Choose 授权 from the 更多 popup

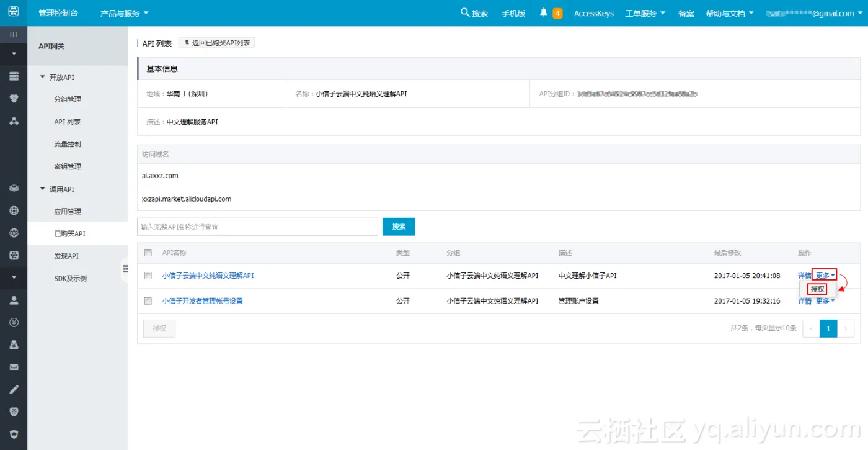[x=817, y=289]
